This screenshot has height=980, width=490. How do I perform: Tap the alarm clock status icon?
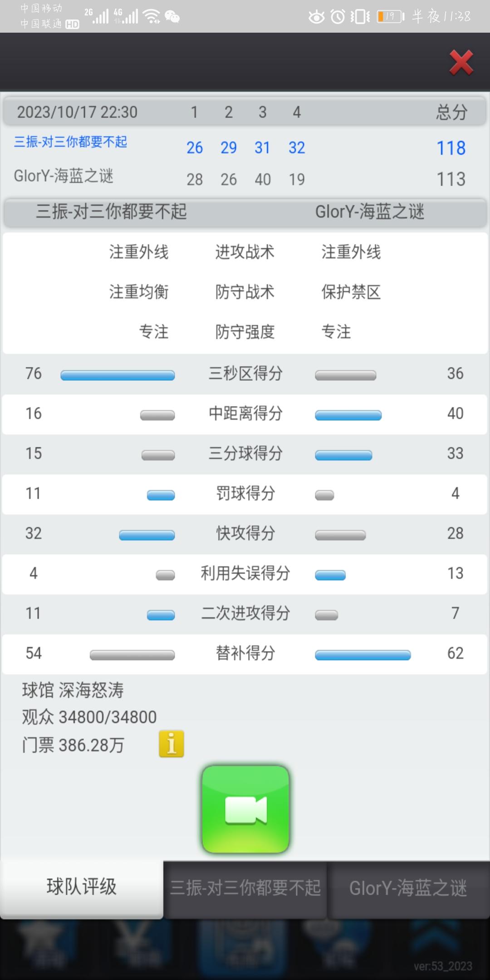point(338,17)
